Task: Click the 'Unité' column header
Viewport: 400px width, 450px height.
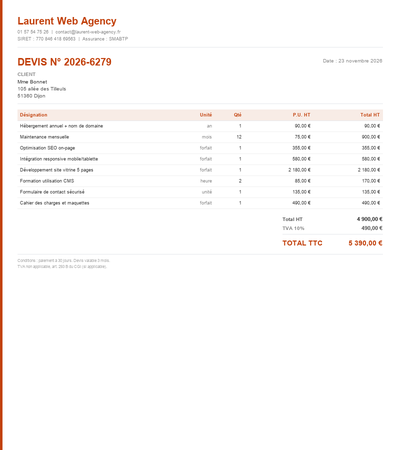Action: (x=206, y=115)
